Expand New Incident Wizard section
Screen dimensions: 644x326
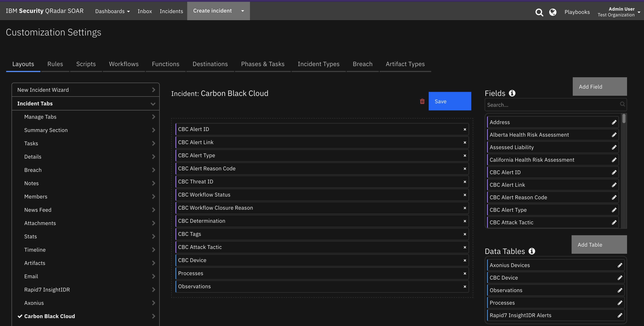coord(86,90)
